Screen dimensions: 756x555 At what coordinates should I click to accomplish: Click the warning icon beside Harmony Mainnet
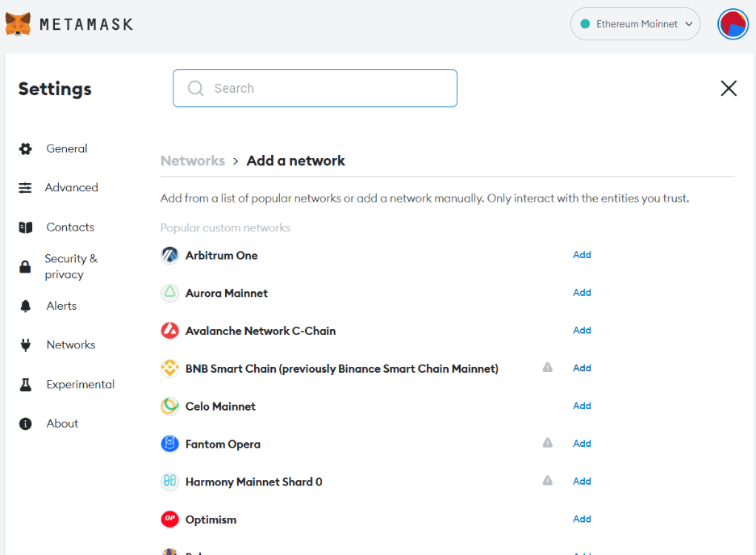548,481
